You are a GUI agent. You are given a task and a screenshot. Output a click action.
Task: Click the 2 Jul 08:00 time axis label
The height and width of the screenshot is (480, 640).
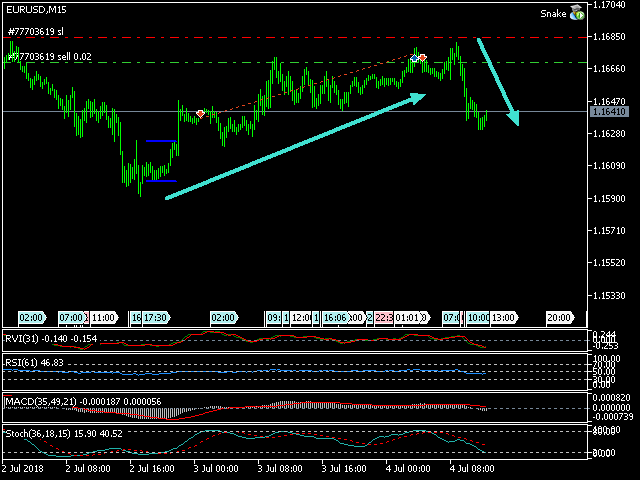88,469
